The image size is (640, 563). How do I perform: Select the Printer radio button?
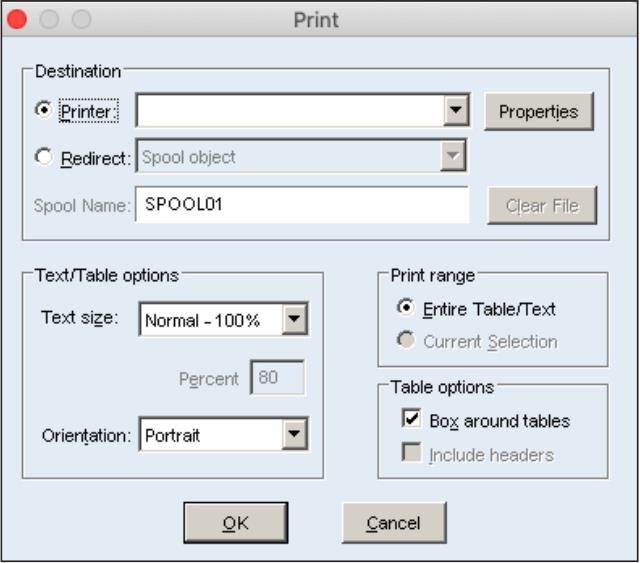43,111
